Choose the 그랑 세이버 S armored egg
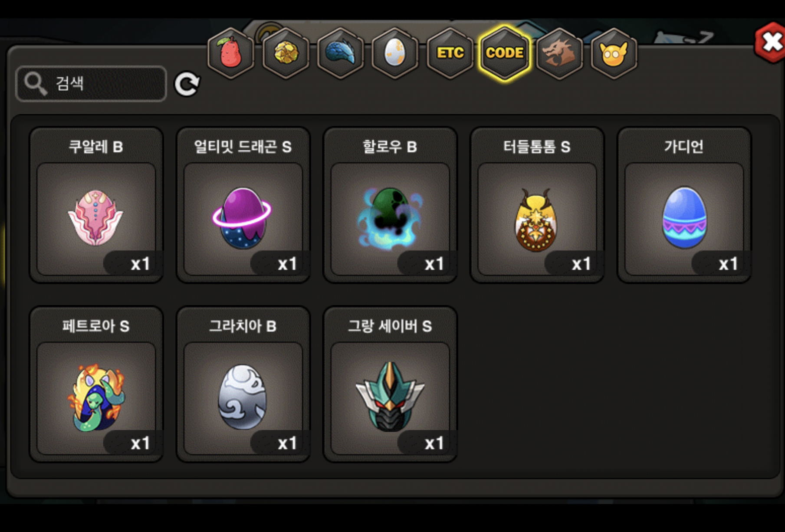785x532 pixels. point(390,384)
